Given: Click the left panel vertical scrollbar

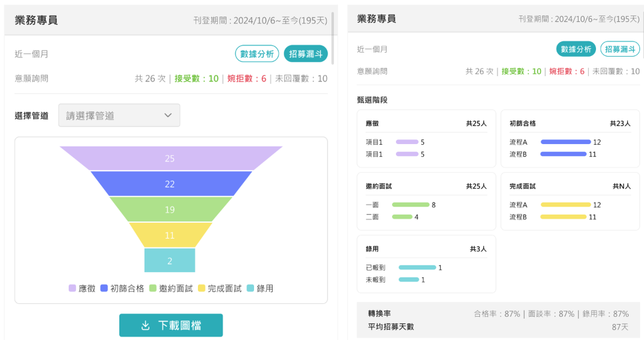Looking at the screenshot, I should click(x=332, y=38).
